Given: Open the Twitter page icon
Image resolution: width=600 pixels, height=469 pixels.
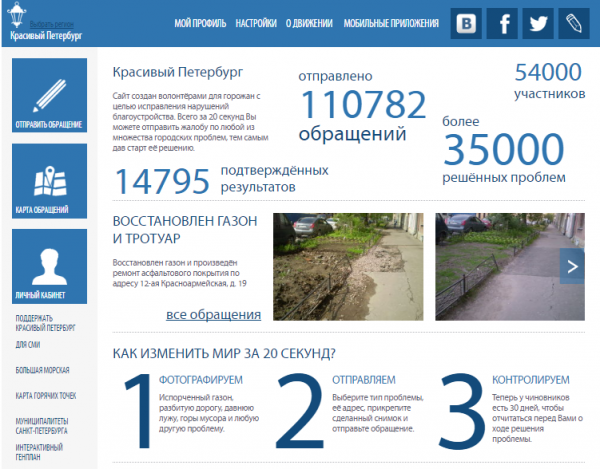Looking at the screenshot, I should [538, 24].
